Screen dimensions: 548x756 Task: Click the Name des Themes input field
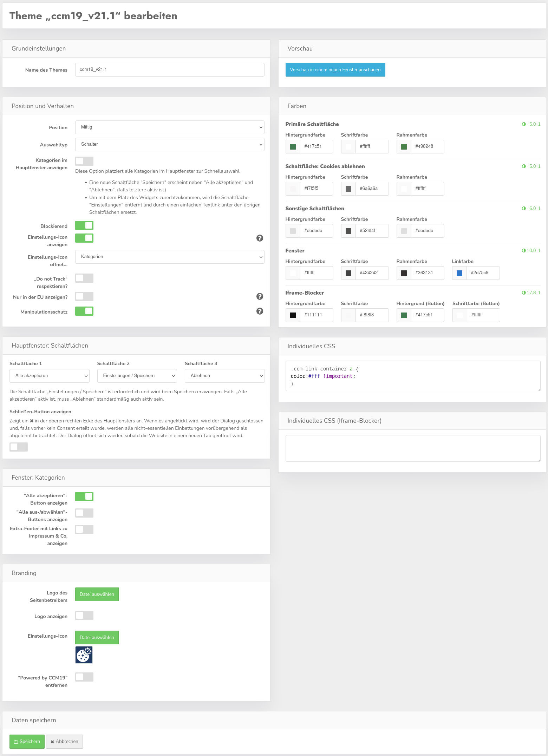tap(170, 70)
